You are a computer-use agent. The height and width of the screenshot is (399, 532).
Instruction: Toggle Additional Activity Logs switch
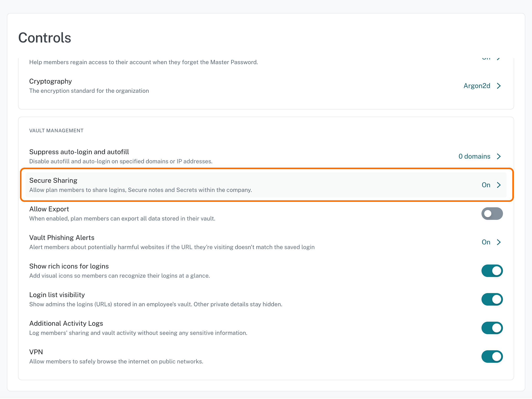492,328
